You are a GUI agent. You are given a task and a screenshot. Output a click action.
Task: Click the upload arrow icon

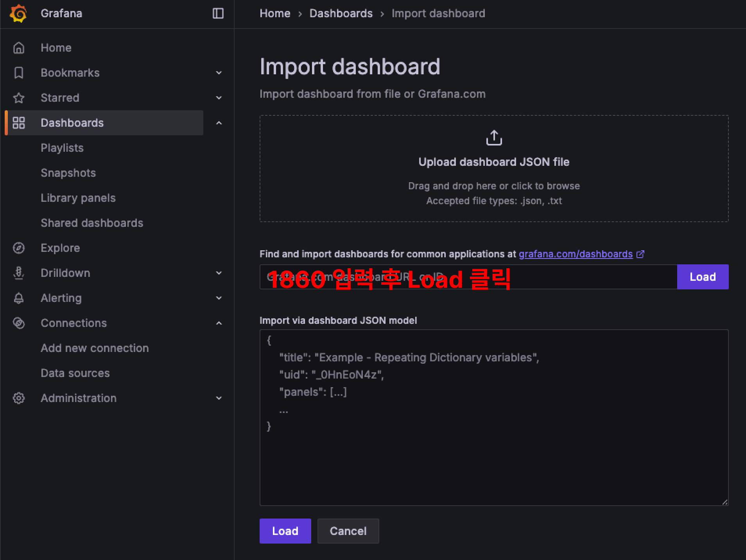(x=494, y=138)
